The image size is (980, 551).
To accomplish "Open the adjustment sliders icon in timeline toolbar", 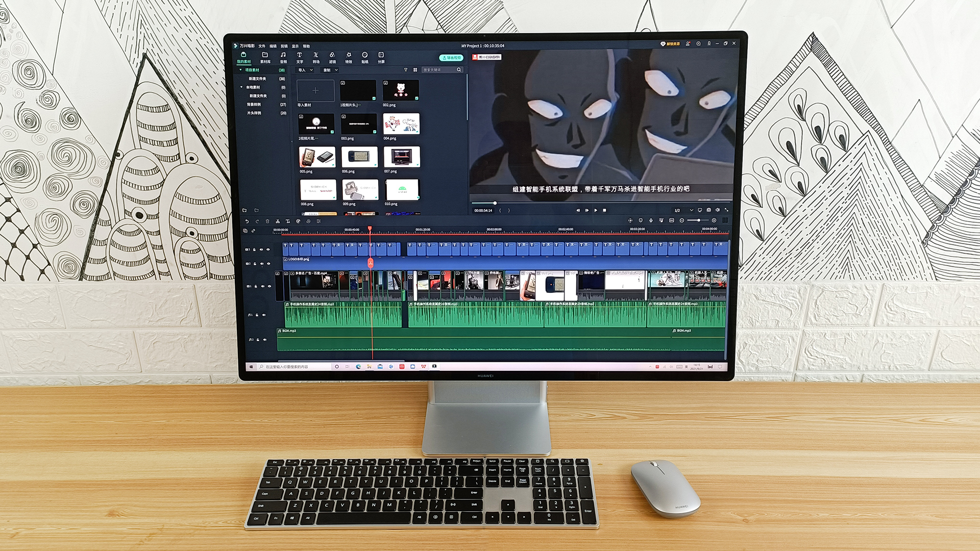I will 318,221.
